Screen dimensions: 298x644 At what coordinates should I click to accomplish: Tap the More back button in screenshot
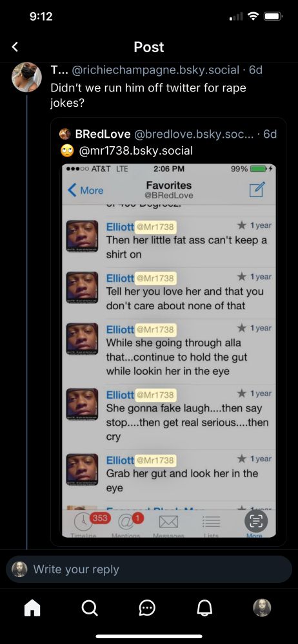pos(86,190)
